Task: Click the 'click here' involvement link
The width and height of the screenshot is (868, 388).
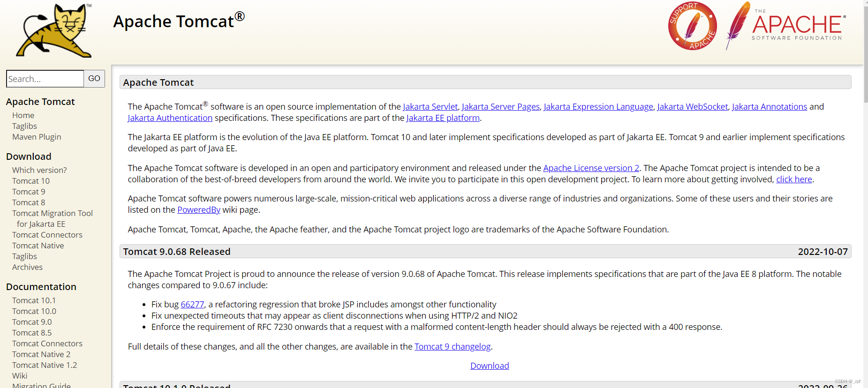Action: tap(794, 179)
